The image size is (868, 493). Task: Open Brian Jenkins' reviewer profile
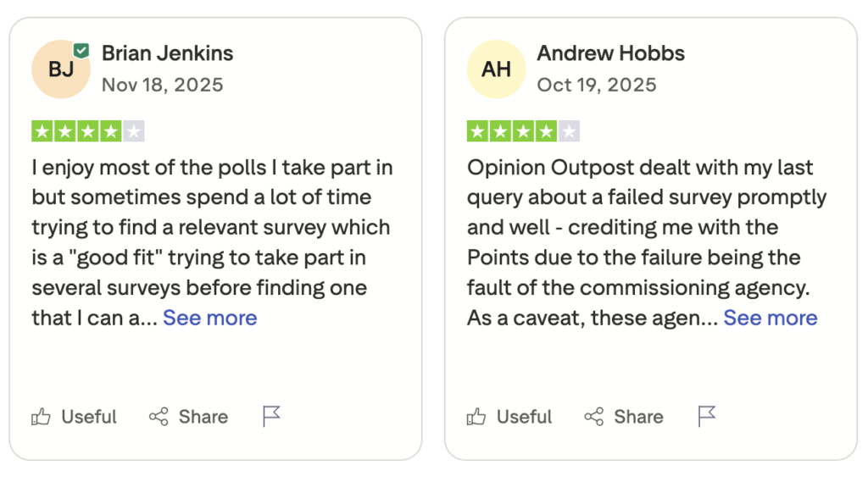tap(167, 53)
